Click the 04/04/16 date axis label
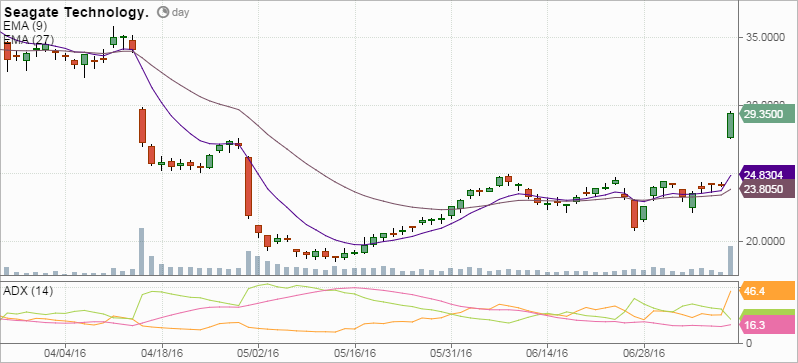Image resolution: width=798 pixels, height=363 pixels. [65, 353]
